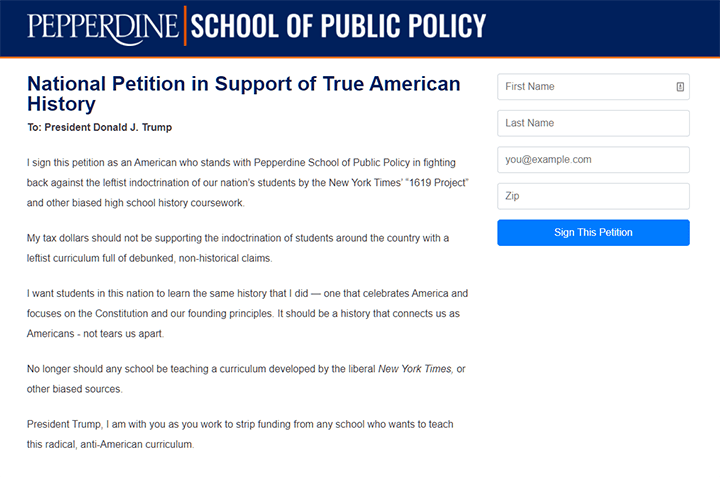
Task: Click the National Petition title heading
Action: tap(244, 94)
